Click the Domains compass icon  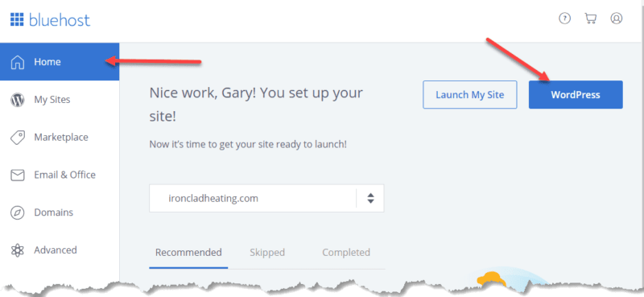click(x=17, y=212)
